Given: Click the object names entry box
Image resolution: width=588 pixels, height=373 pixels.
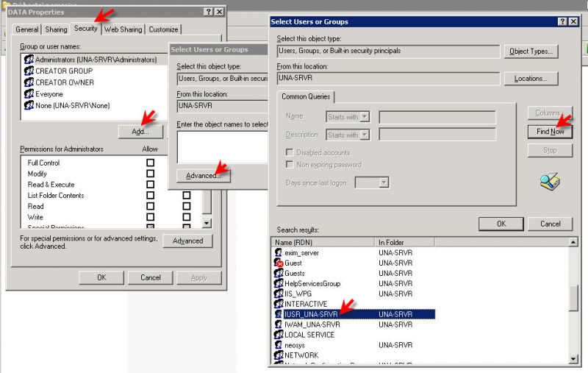Looking at the screenshot, I should click(223, 146).
